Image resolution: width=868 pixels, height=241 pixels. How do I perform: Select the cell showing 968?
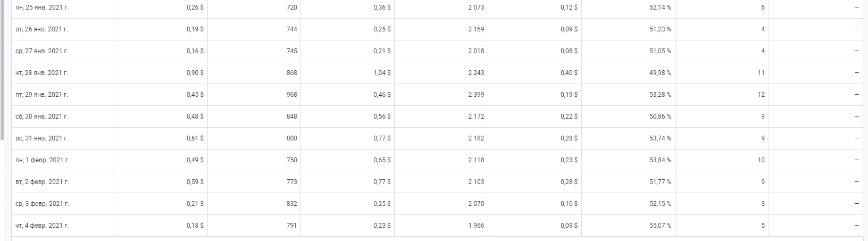[291, 95]
